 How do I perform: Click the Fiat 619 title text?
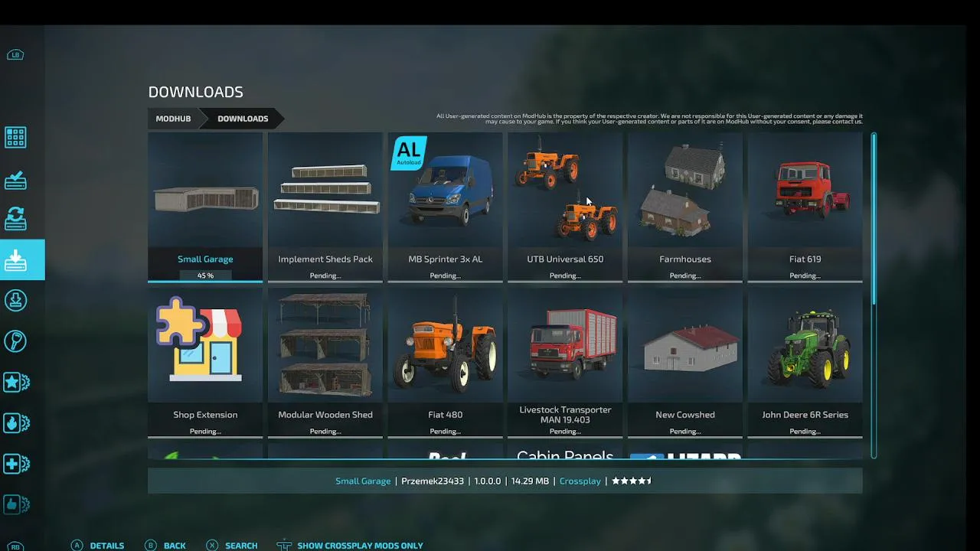point(805,259)
